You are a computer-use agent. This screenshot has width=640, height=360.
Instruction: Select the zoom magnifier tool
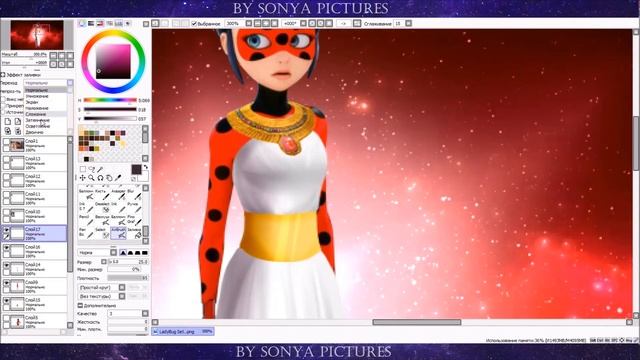click(x=92, y=178)
